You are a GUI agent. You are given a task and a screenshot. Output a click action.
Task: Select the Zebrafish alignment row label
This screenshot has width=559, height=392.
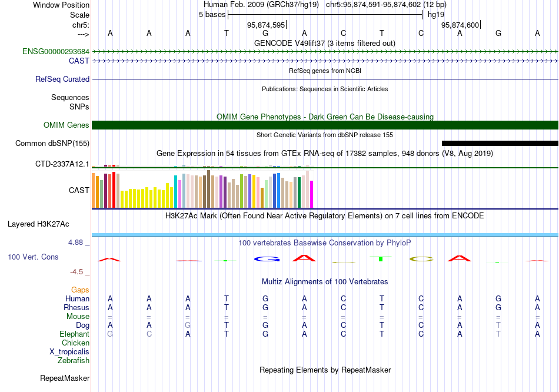click(74, 361)
